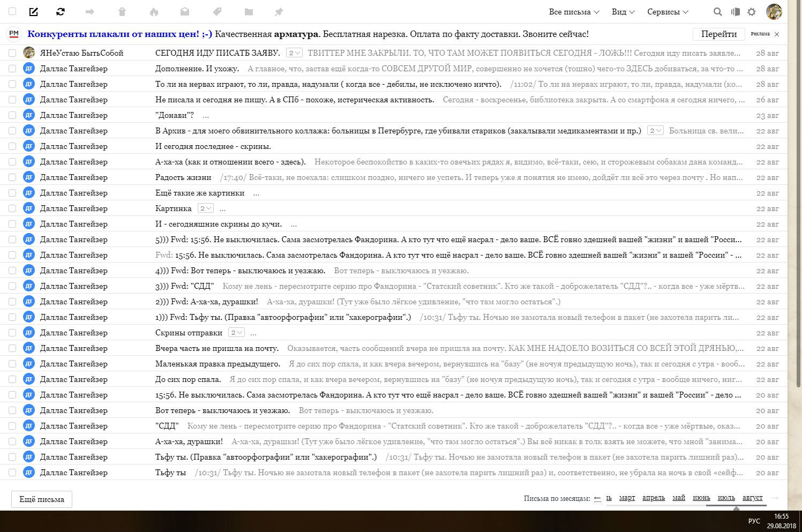
Task: Click ДТ avatar on "Ещё такие же картинки" row
Action: coord(29,193)
